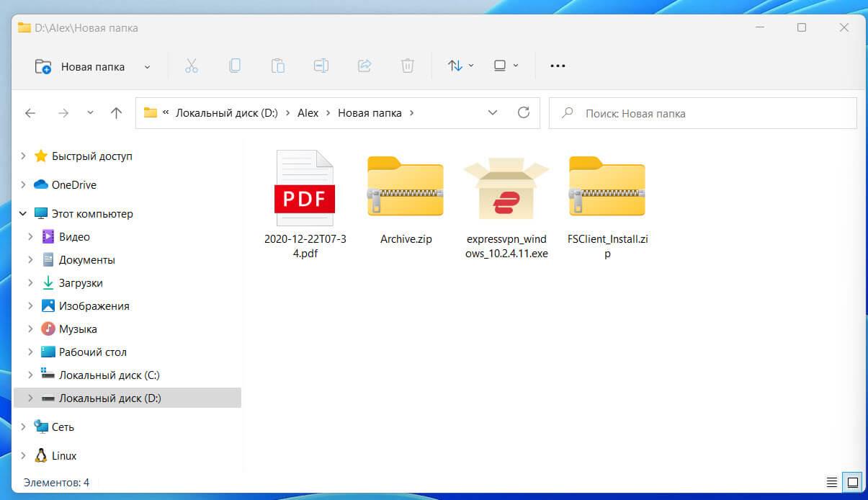Open the View layout options dropdown
Viewport: 868px width, 500px height.
tap(506, 66)
